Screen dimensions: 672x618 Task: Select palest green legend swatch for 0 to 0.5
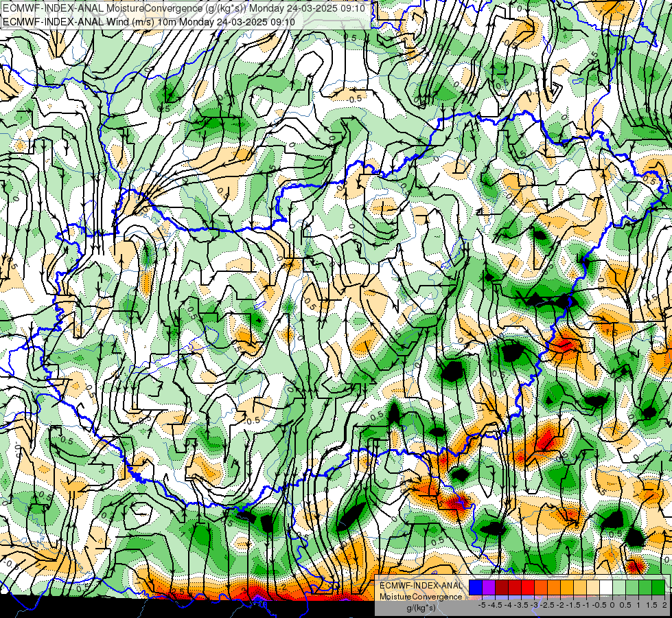point(619,587)
